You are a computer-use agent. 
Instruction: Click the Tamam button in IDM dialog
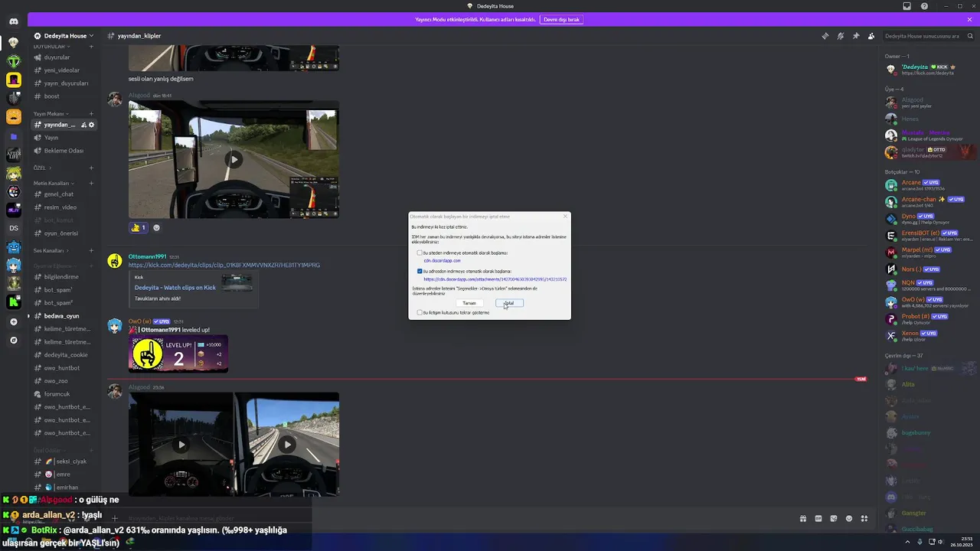click(469, 303)
